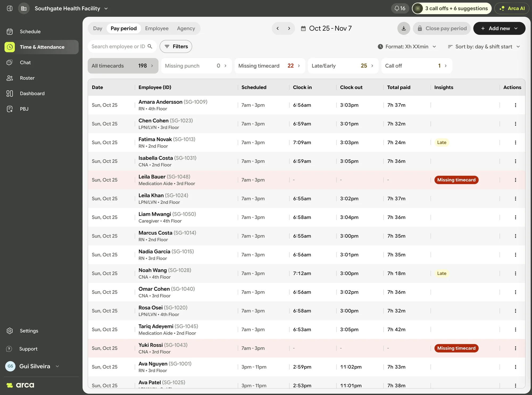The width and height of the screenshot is (532, 395).
Task: Click Missing timecard badge for Leila Bauer
Action: [x=456, y=180]
